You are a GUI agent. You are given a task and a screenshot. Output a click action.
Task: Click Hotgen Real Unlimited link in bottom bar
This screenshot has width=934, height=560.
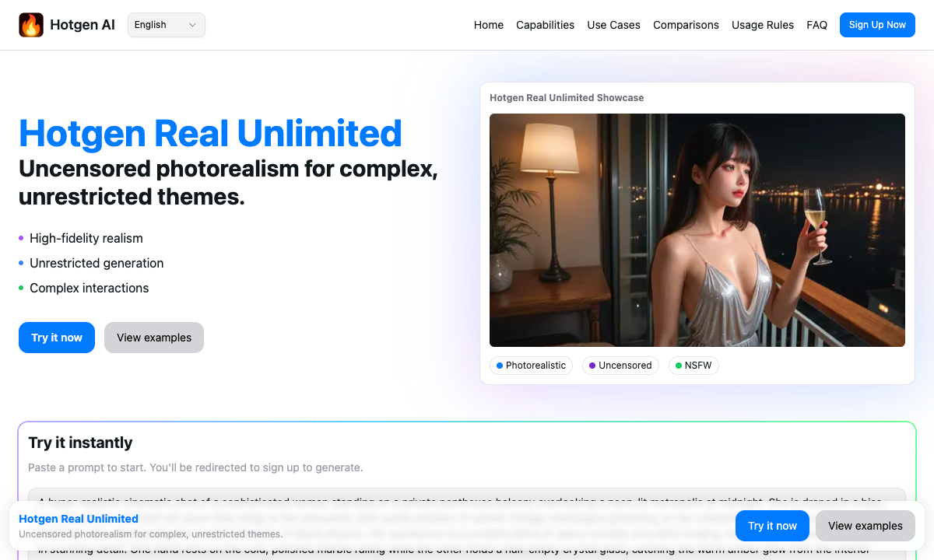[78, 519]
